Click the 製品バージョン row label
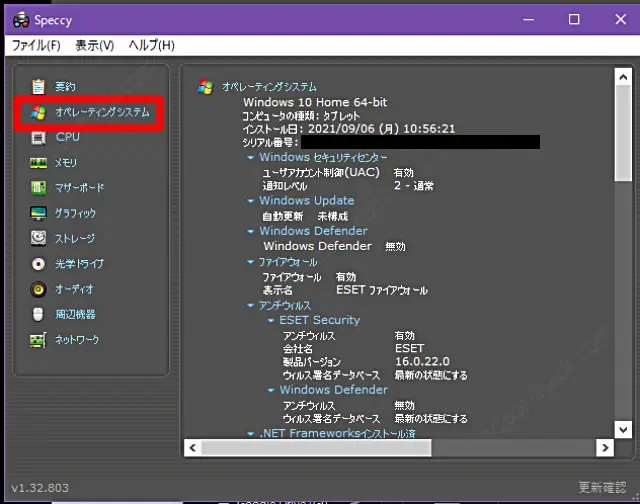640x504 pixels. (311, 362)
